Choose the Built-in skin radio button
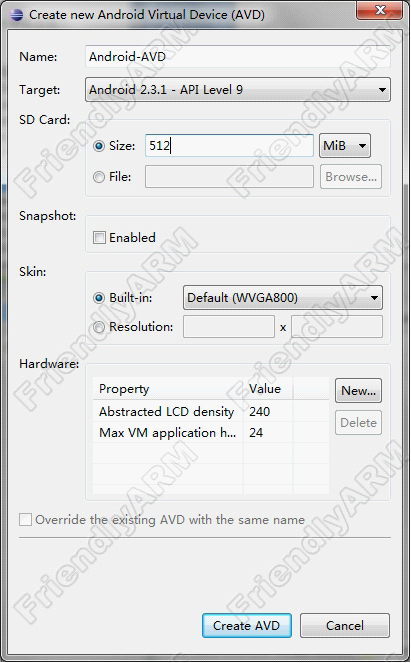 tap(99, 298)
